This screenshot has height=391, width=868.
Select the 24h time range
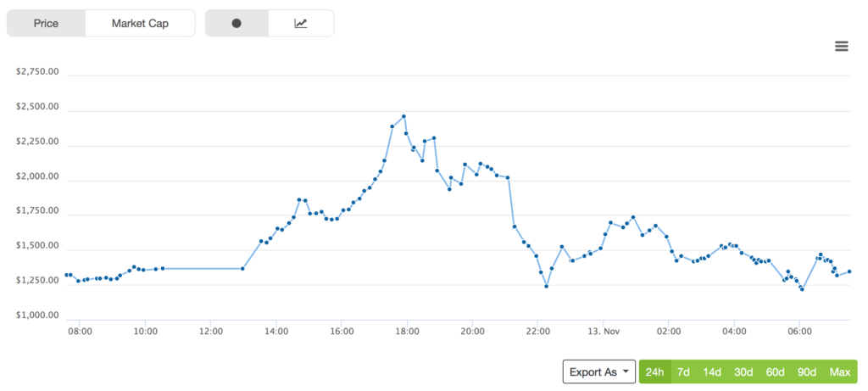(x=654, y=372)
